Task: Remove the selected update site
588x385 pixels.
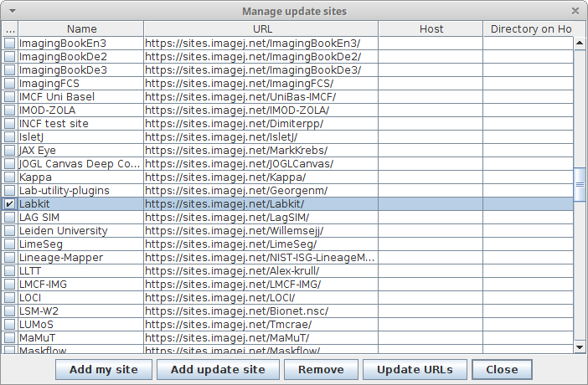Action: tap(321, 370)
